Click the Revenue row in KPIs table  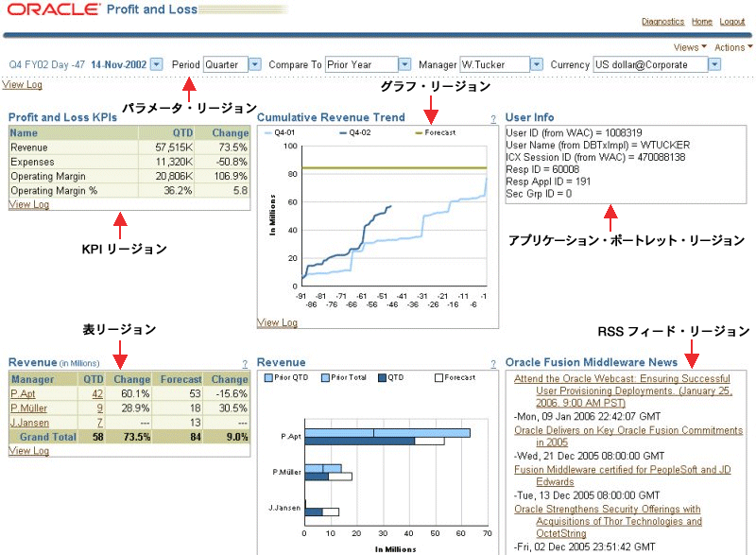click(129, 147)
